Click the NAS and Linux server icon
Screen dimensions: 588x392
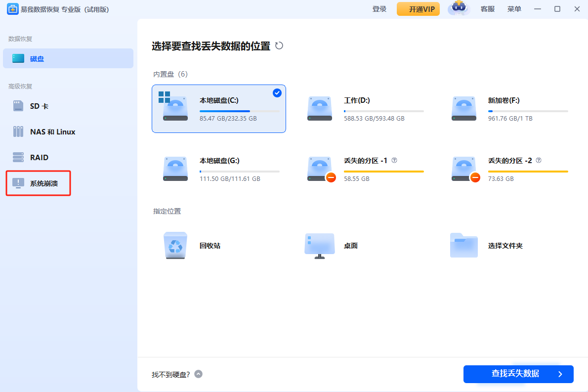[18, 131]
